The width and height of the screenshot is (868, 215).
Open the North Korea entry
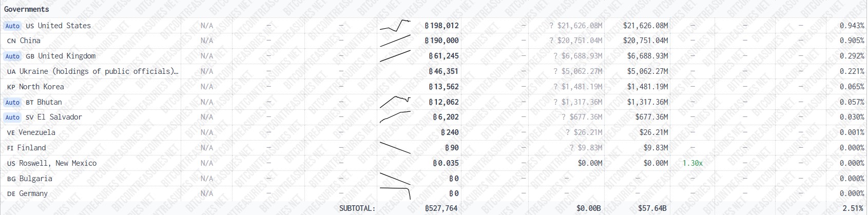coord(42,87)
